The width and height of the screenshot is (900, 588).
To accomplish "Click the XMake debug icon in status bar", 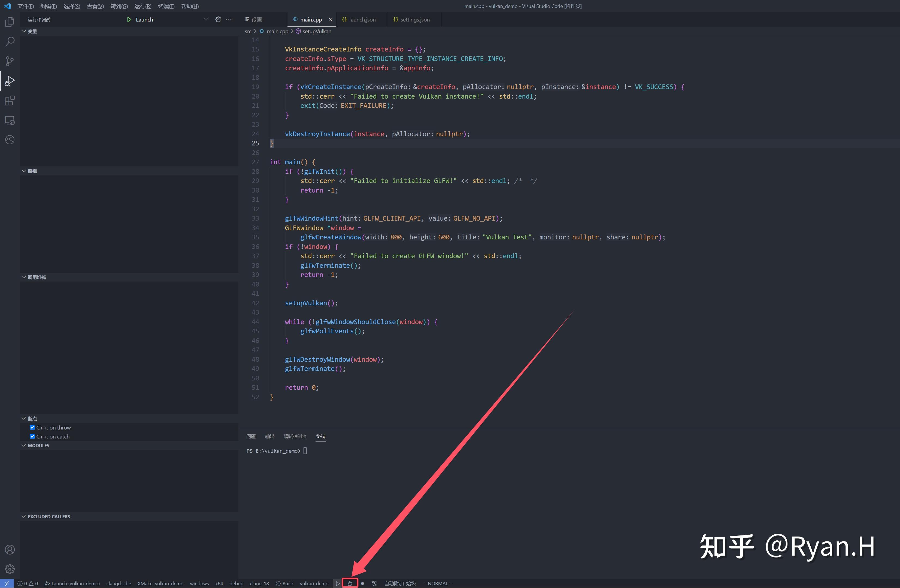I will click(x=350, y=583).
